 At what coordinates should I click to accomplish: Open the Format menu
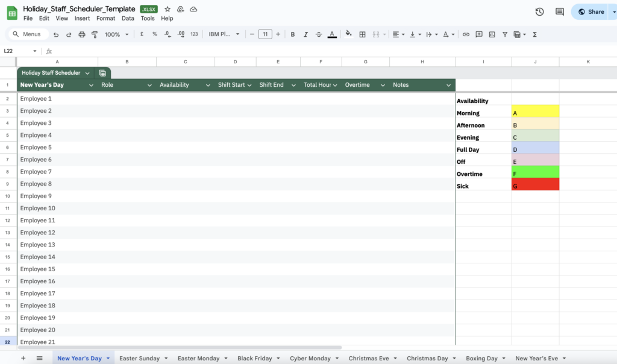pyautogui.click(x=105, y=19)
